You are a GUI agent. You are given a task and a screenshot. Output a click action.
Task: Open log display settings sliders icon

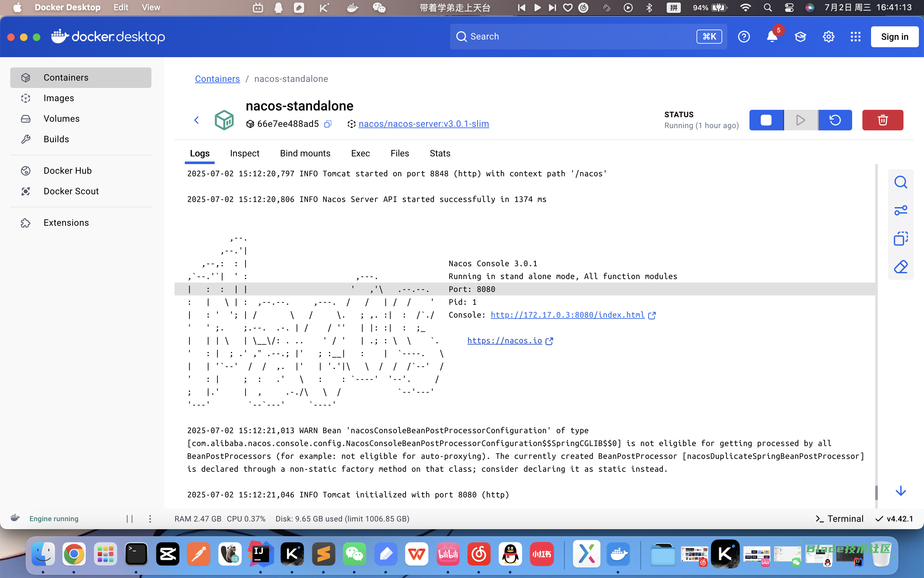point(901,211)
